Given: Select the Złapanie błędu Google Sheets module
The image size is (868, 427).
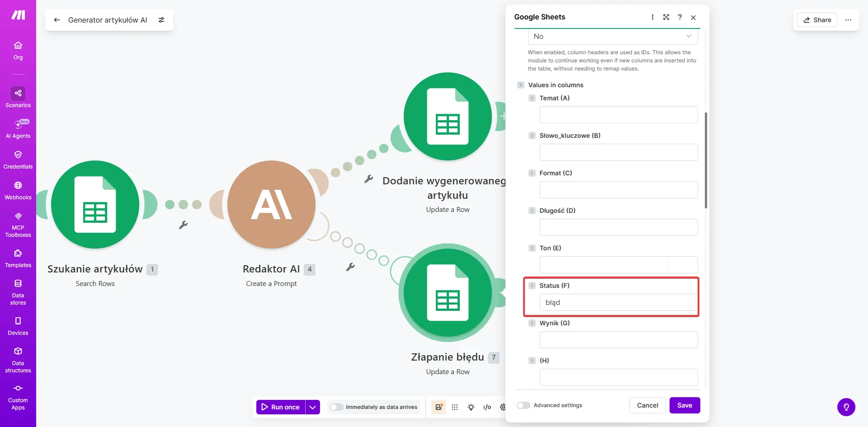Looking at the screenshot, I should click(x=448, y=292).
